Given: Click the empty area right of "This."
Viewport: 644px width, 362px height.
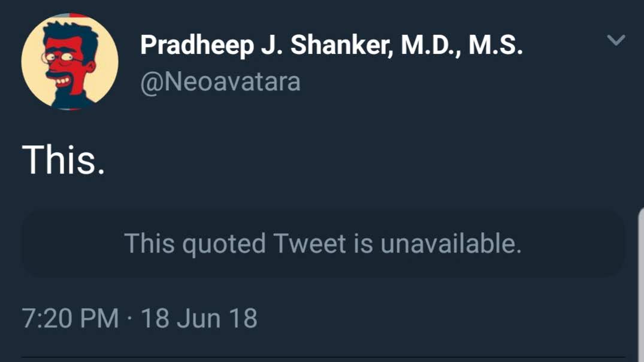Looking at the screenshot, I should click(x=359, y=160).
